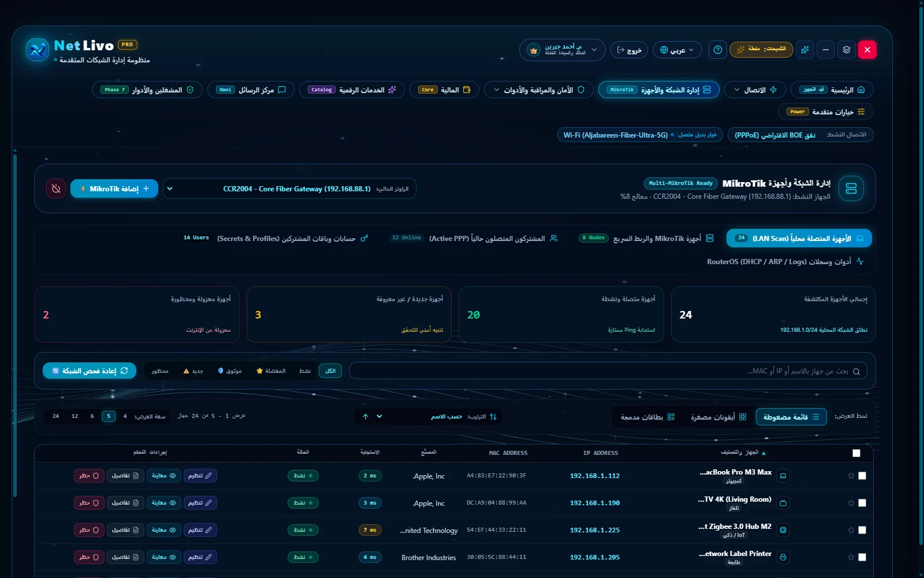Image resolution: width=924 pixels, height=578 pixels.
Task: Star the Zigbee 3.0 Hub M2 device as favorite
Action: [x=851, y=530]
